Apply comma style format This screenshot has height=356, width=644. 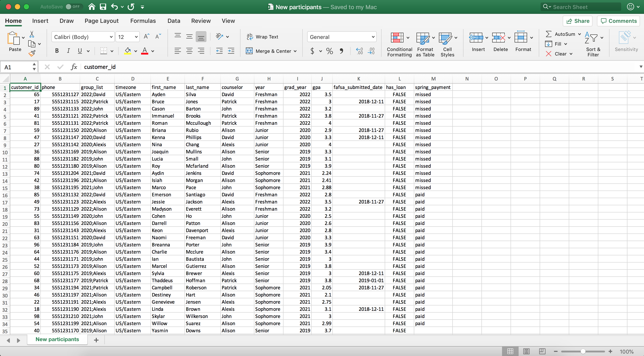(341, 51)
